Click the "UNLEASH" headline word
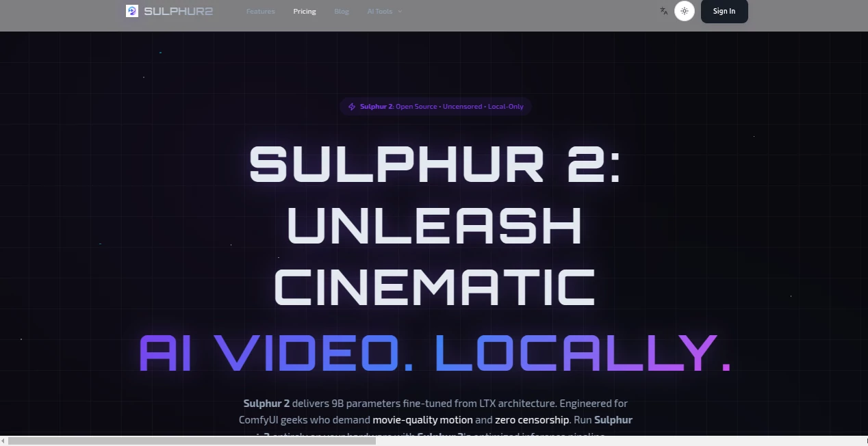This screenshot has height=446, width=868. point(435,226)
